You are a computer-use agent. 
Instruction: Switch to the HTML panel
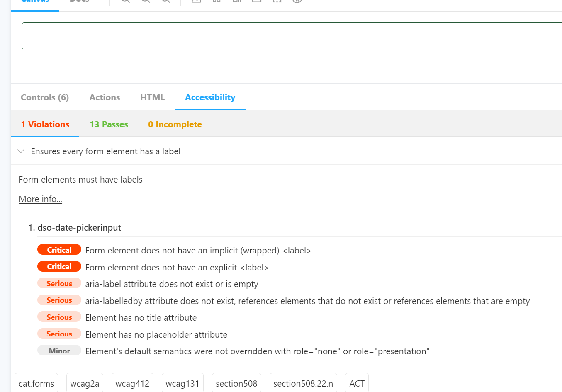(x=152, y=97)
